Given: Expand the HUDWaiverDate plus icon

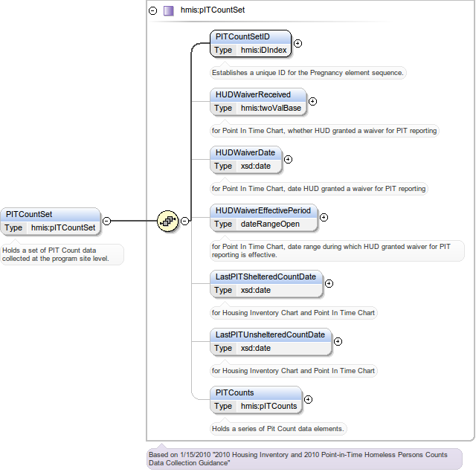Looking at the screenshot, I should coord(288,159).
